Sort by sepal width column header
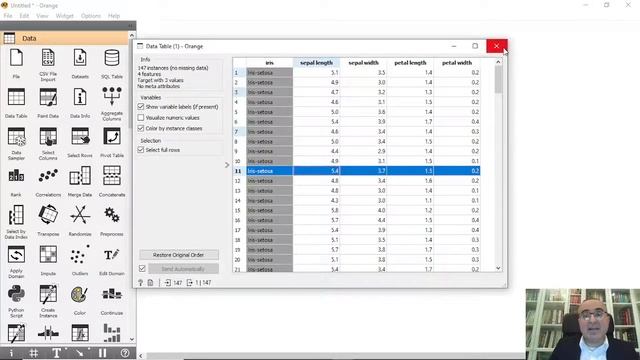This screenshot has height=360, width=640. click(x=363, y=62)
